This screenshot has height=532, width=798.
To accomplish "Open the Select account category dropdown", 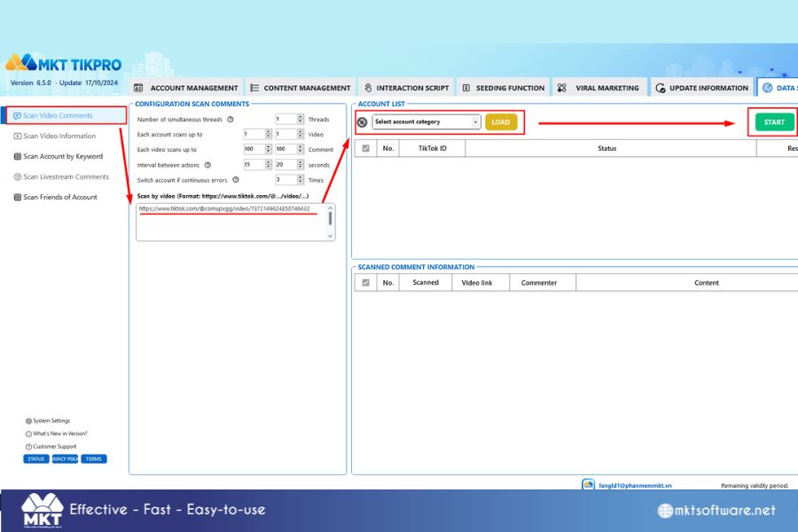I will click(x=426, y=122).
